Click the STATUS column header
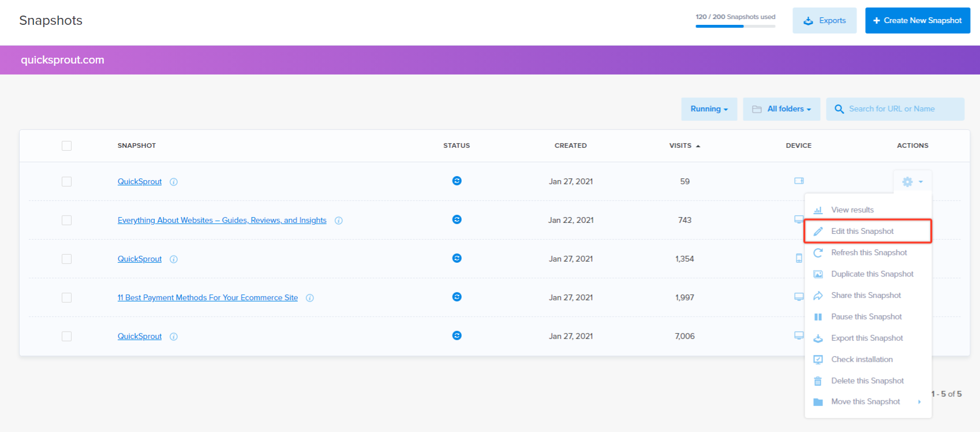This screenshot has height=432, width=980. tap(457, 146)
